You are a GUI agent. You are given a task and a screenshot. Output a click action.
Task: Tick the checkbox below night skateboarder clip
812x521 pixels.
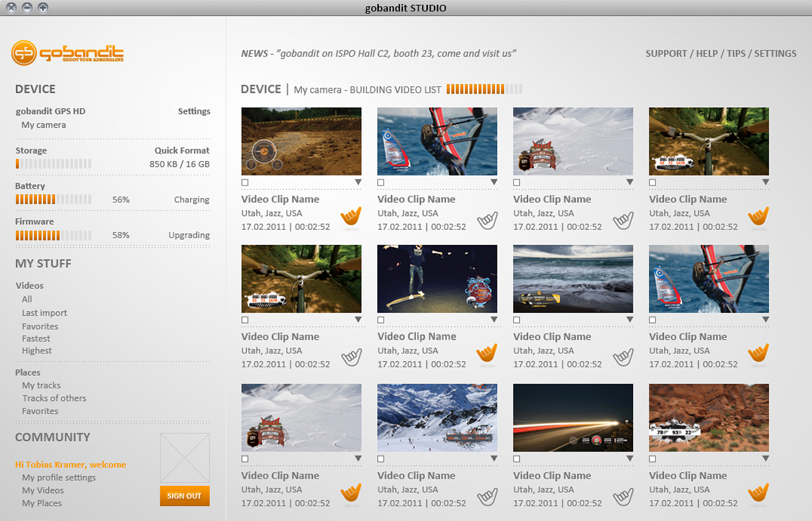pos(381,320)
